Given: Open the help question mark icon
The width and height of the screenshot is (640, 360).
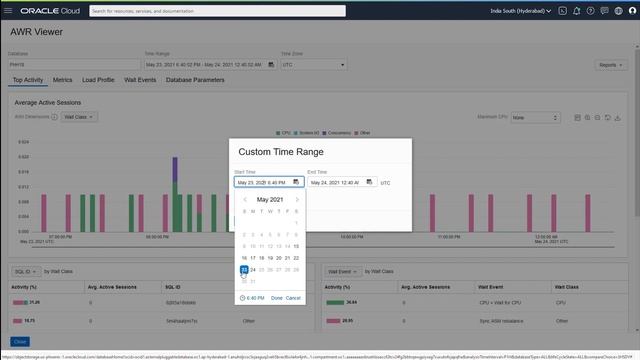Looking at the screenshot, I should tap(590, 11).
